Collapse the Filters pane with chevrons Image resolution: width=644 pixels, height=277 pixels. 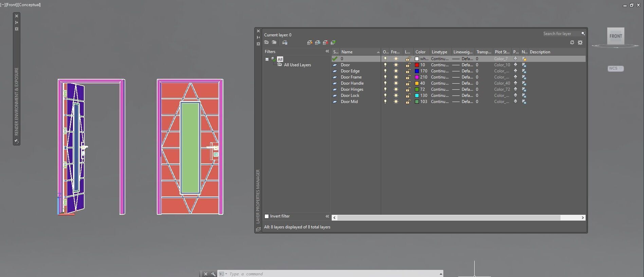click(327, 51)
